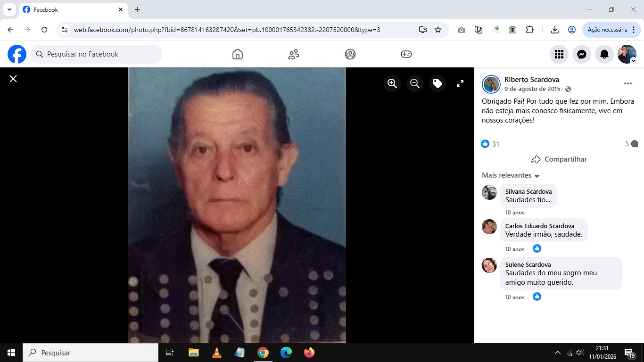The height and width of the screenshot is (362, 644).
Task: Zoom out of the photo
Action: pos(415,83)
